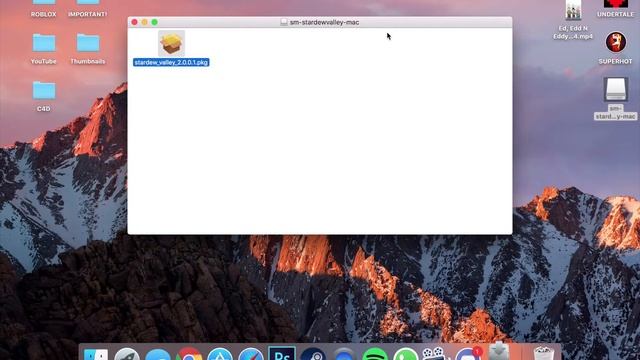The width and height of the screenshot is (640, 360).
Task: Open Spotify from the Dock
Action: (375, 354)
